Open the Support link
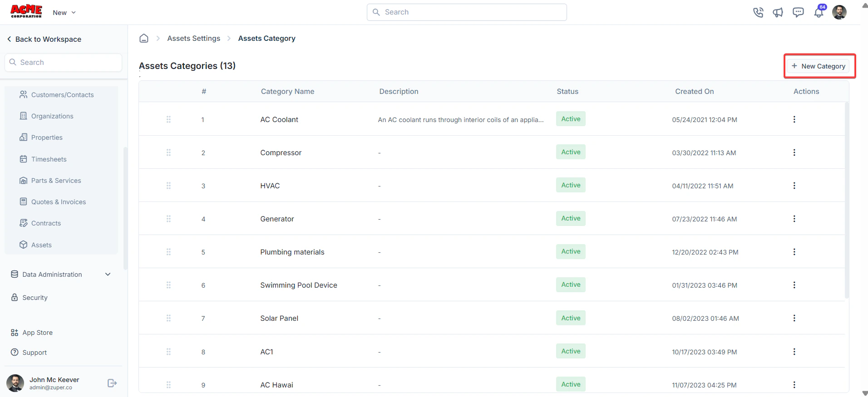 pos(29,353)
